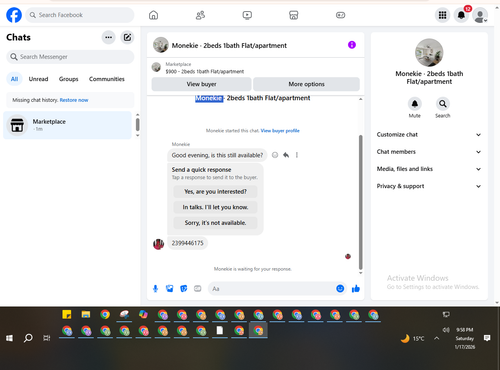Screen dimensions: 500x370
Task: Open the account profile menu
Action: (x=480, y=15)
